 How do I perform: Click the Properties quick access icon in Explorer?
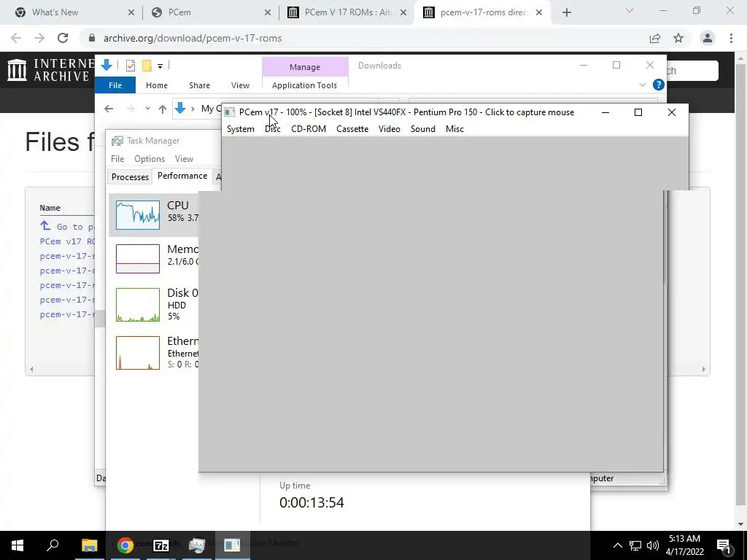coord(130,66)
